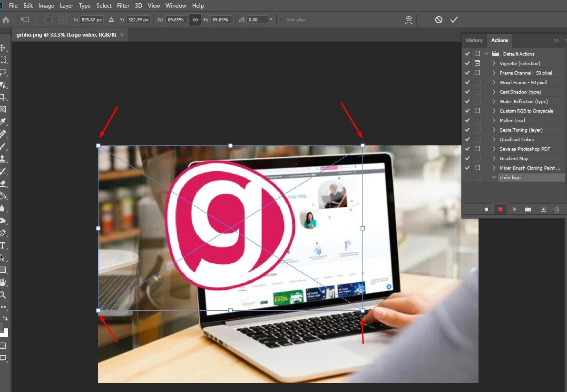
Task: Toggle the checkmark for Vignette (selection)
Action: click(467, 63)
